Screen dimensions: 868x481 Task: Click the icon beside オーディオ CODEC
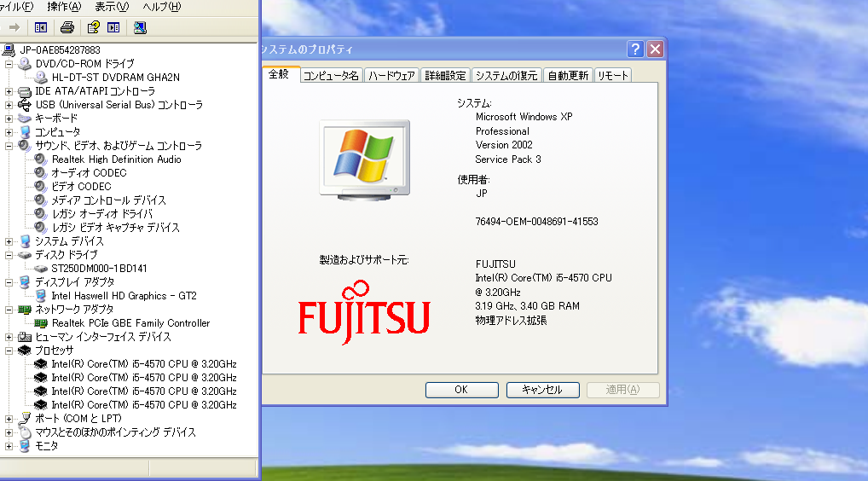(x=40, y=172)
